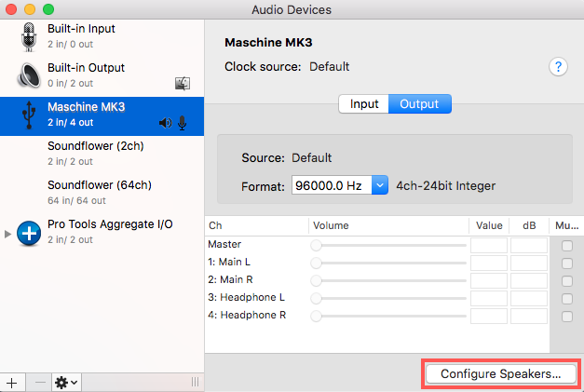Screen dimensions: 584x392
Task: Switch to the Input tab
Action: (363, 104)
